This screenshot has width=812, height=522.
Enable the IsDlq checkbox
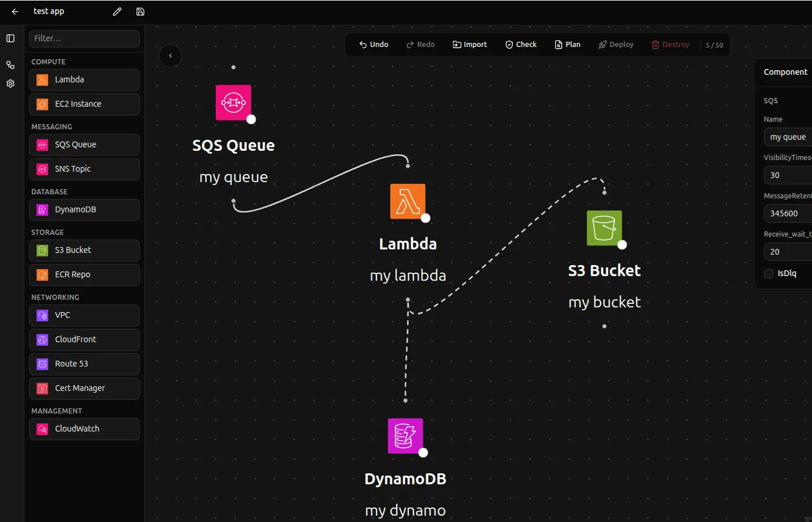pos(768,274)
